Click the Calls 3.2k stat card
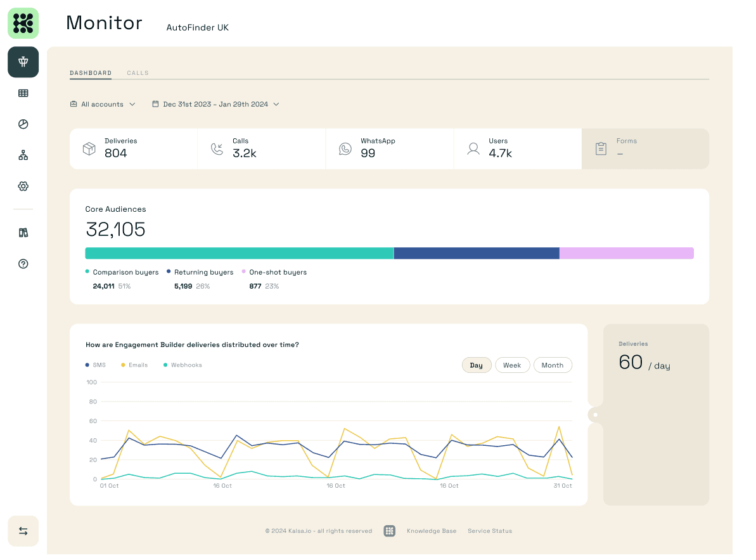This screenshot has height=560, width=756. pyautogui.click(x=262, y=148)
